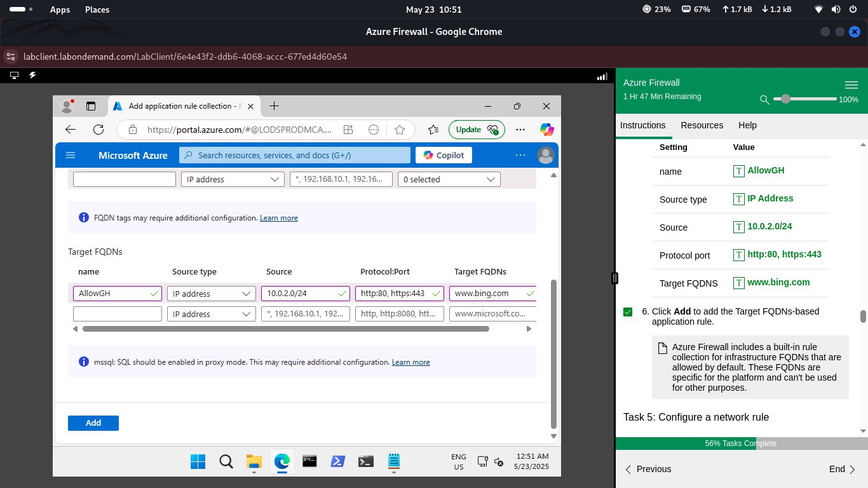Open Copilot in the Azure portal header
Screen dimensions: 868x488
click(x=443, y=154)
